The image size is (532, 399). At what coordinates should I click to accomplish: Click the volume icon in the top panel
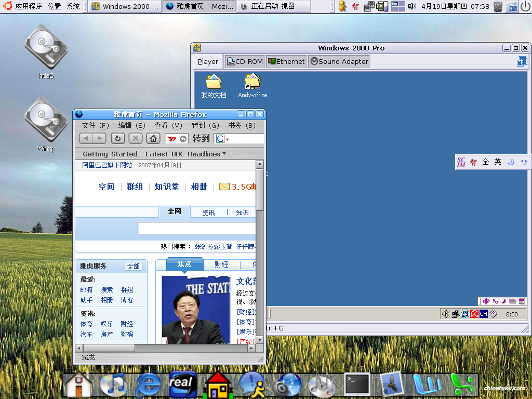(x=412, y=6)
